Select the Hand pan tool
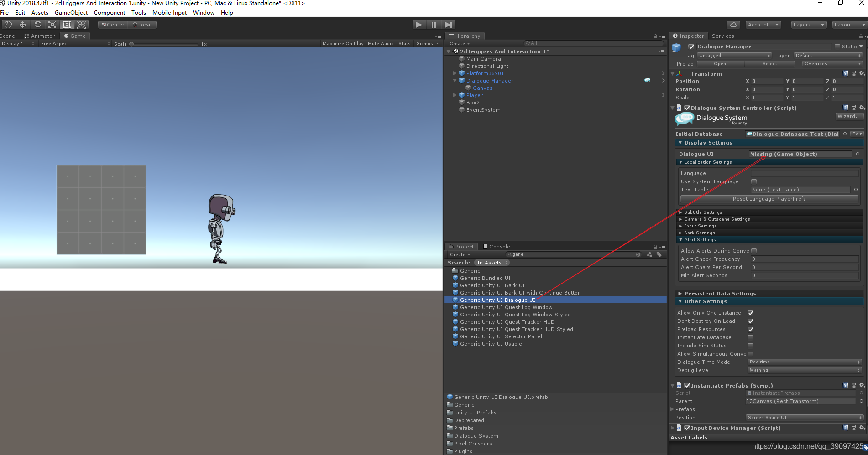 point(7,24)
